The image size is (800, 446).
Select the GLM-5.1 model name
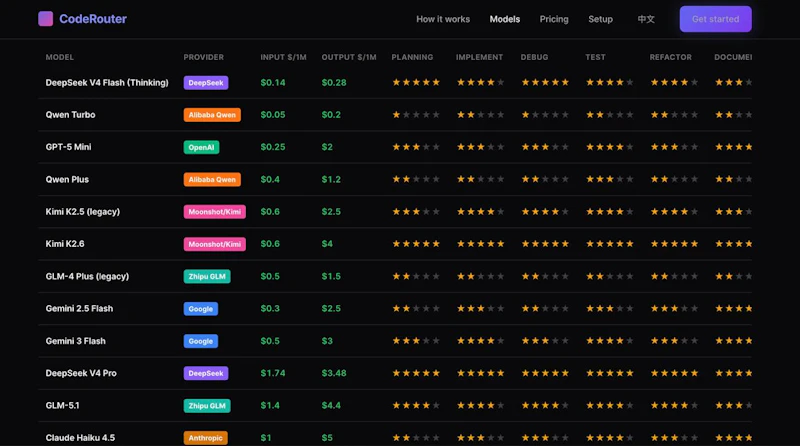[x=62, y=406]
